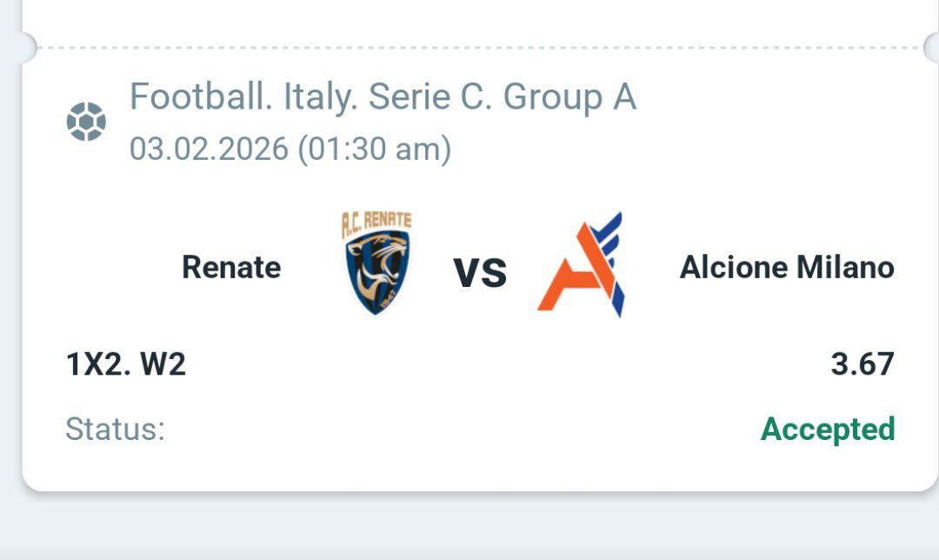
Task: Tap the VS text between teams
Action: 480,271
